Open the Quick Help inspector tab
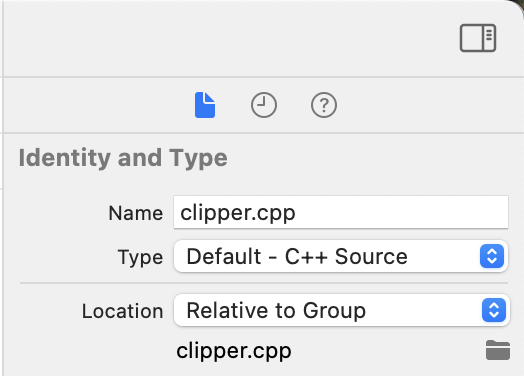The width and height of the screenshot is (524, 376). 324,105
